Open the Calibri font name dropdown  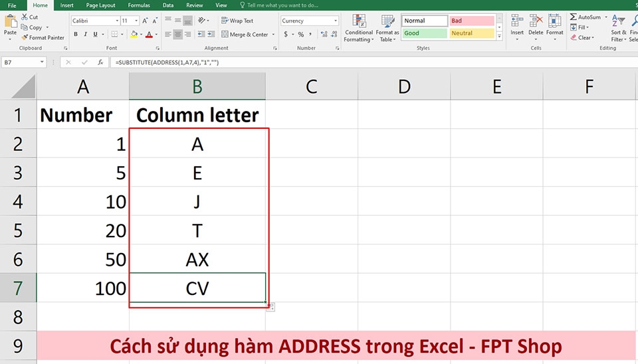coord(117,21)
